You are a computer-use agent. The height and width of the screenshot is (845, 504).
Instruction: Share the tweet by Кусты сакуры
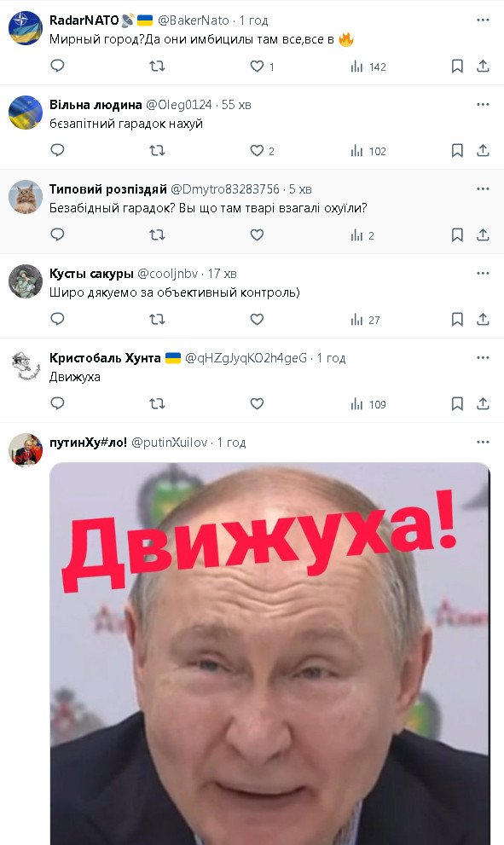[483, 320]
